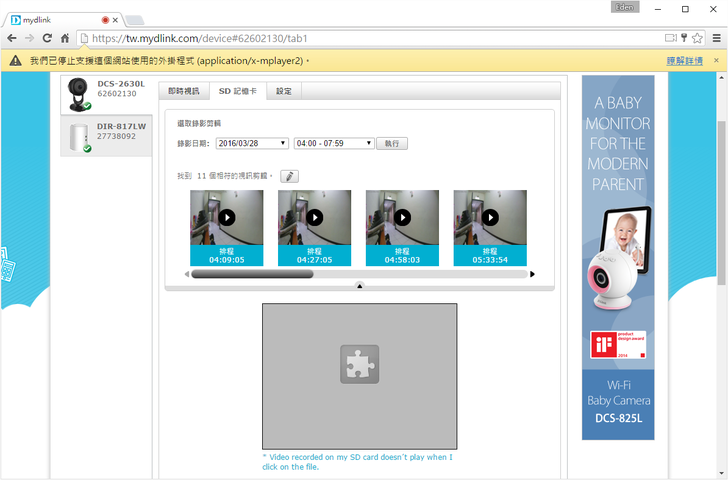The height and width of the screenshot is (480, 728).
Task: Click the Eden user profile button
Action: [x=624, y=7]
